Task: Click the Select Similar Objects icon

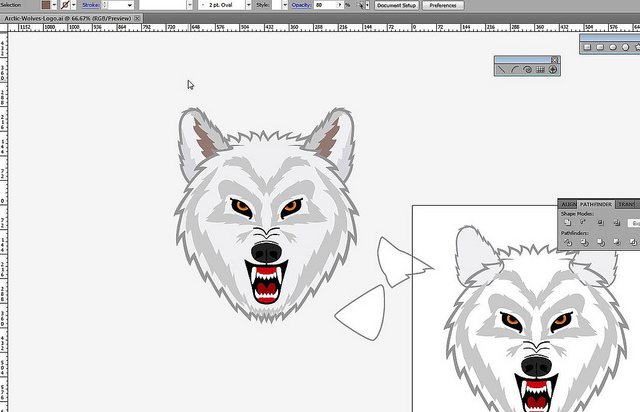Action: [360, 5]
